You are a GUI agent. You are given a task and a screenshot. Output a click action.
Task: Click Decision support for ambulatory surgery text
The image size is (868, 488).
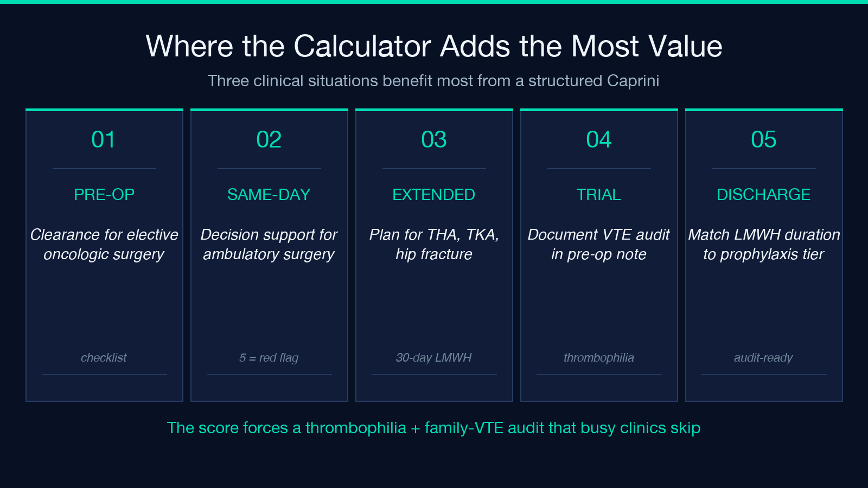pos(269,245)
